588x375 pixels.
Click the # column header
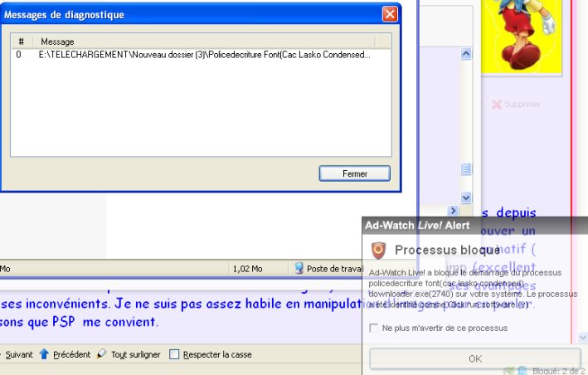(x=22, y=41)
